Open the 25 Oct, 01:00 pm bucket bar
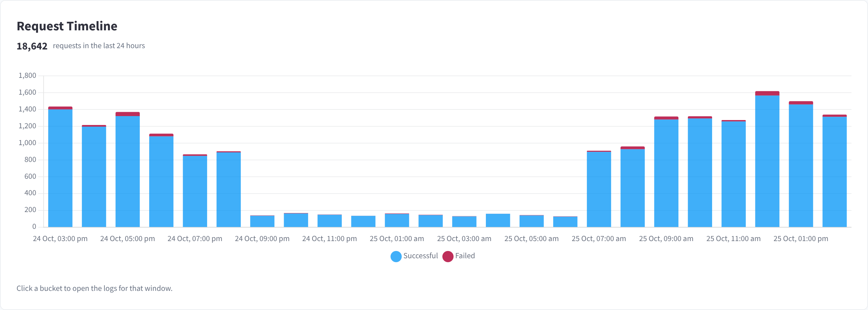The image size is (868, 310). point(801,164)
